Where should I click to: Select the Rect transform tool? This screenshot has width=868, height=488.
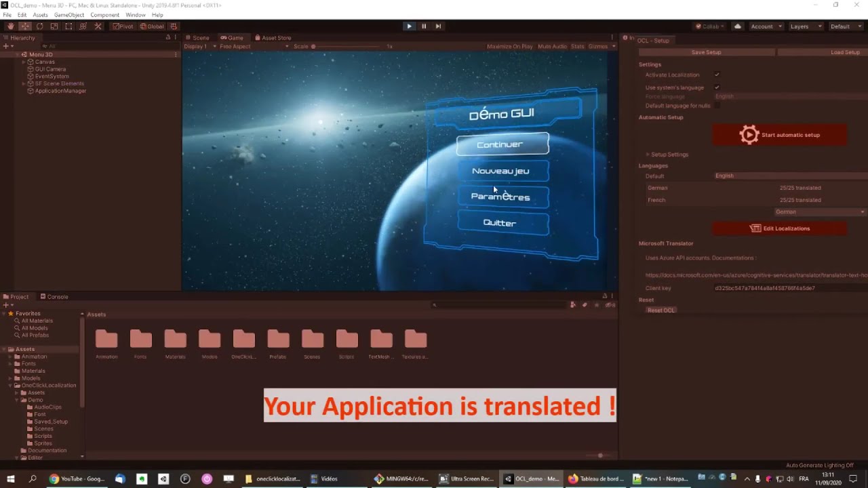68,26
